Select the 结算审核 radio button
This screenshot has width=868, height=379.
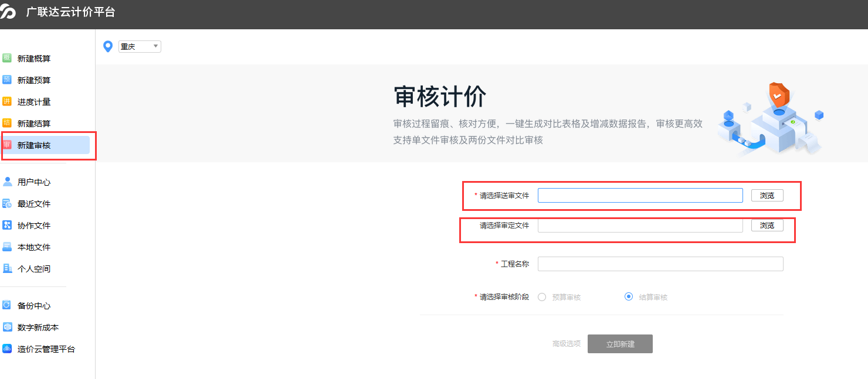[629, 297]
